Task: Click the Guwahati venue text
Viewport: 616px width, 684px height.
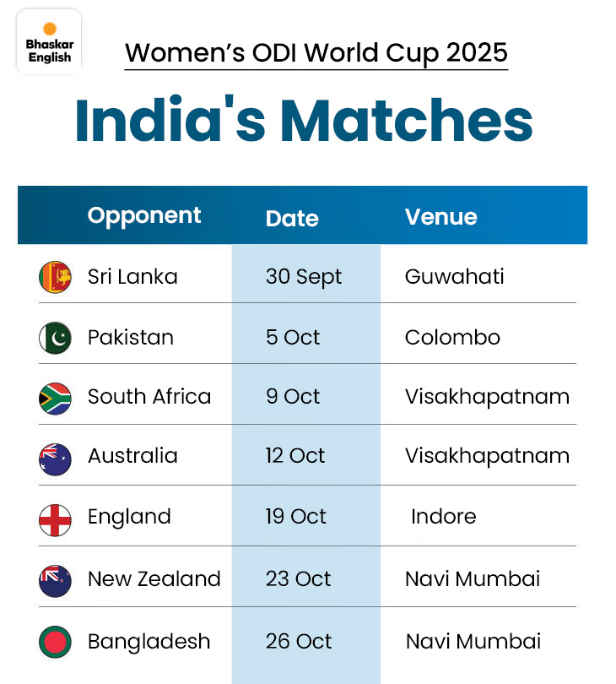Action: 454,277
